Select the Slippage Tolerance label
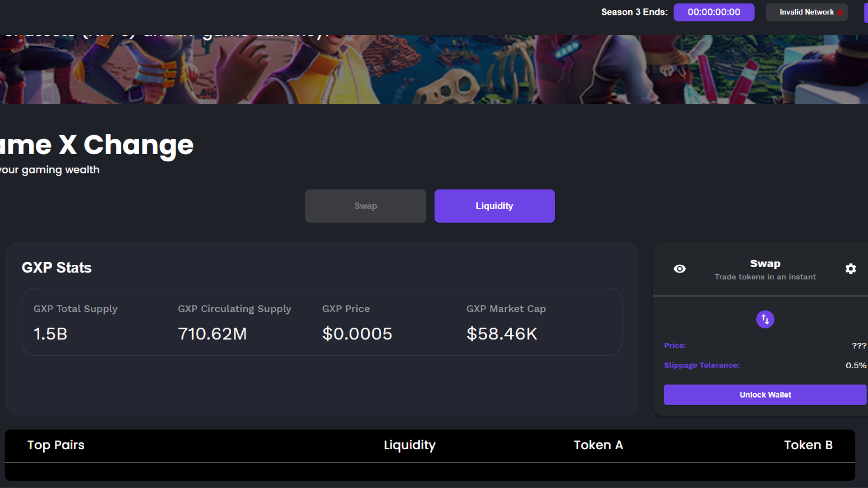 click(702, 365)
